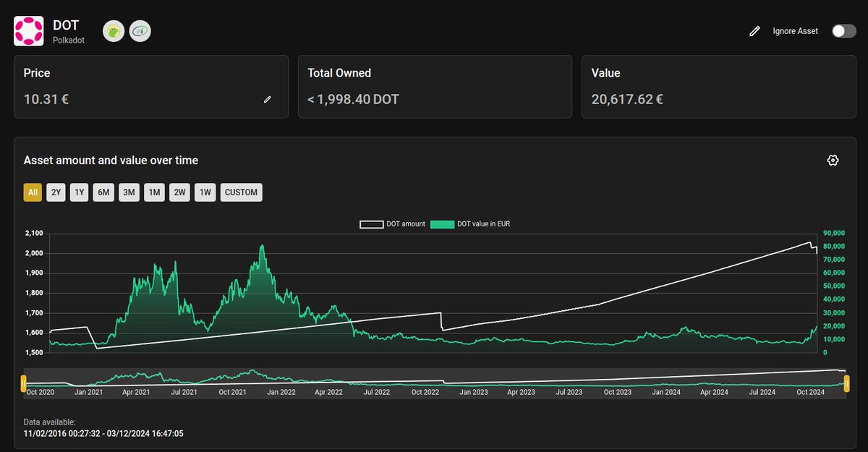Click the Polkadot subtitle text
This screenshot has height=452, width=868.
69,40
